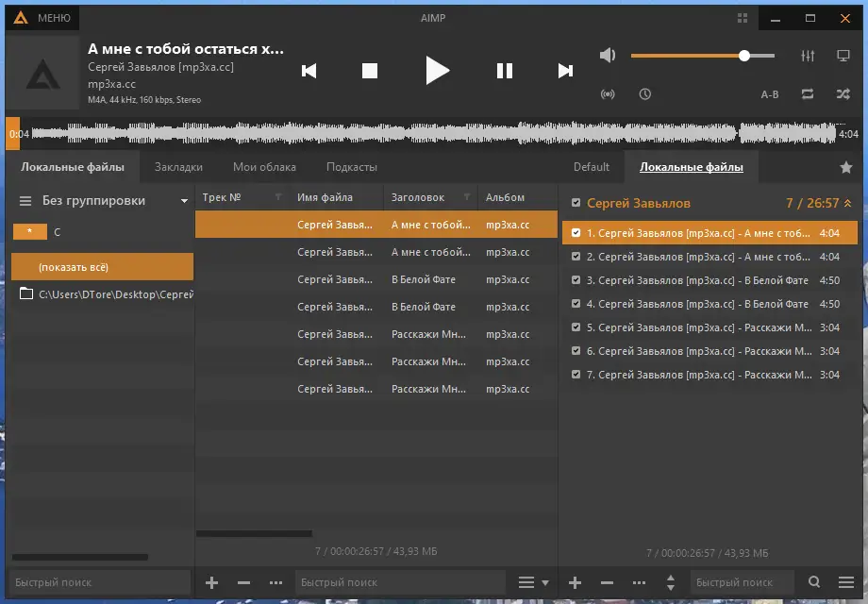Click the hamburger icon beside Без группировки
868x604 pixels.
coord(25,201)
